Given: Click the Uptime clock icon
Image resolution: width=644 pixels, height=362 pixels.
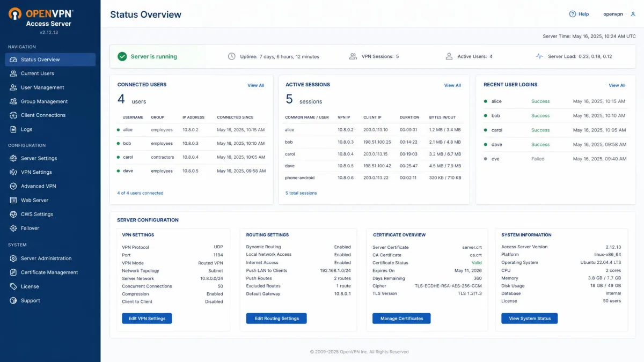Looking at the screenshot, I should [232, 56].
